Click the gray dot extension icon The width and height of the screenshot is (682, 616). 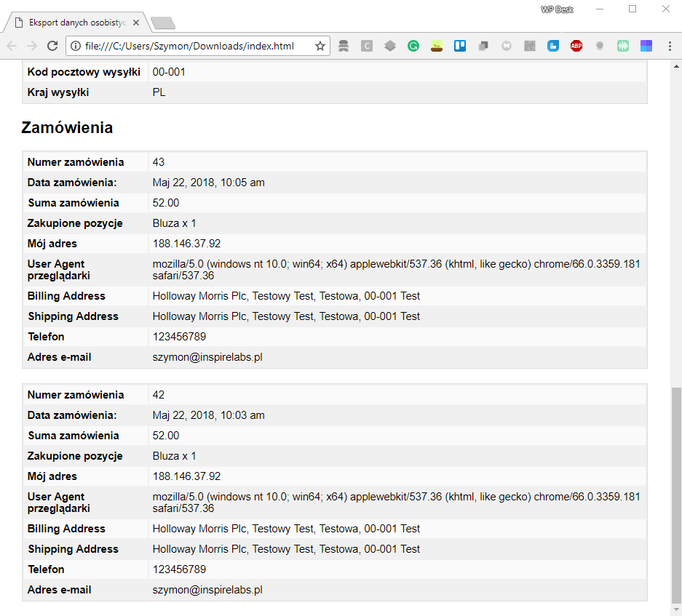click(x=599, y=46)
